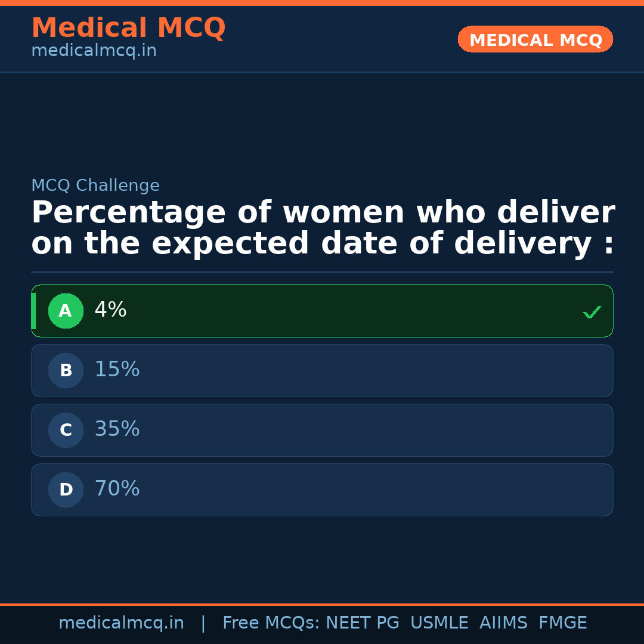
Task: Click the green accent bar on option A
Action: (x=33, y=311)
